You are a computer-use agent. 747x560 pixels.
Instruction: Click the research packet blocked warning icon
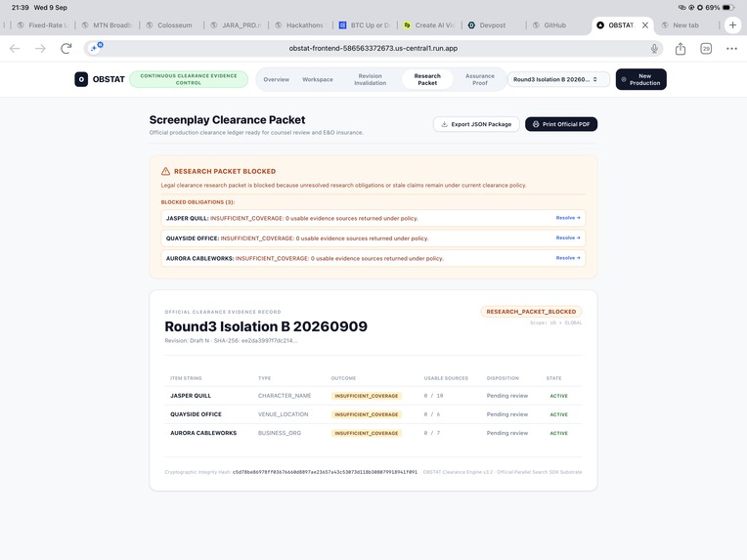click(165, 171)
